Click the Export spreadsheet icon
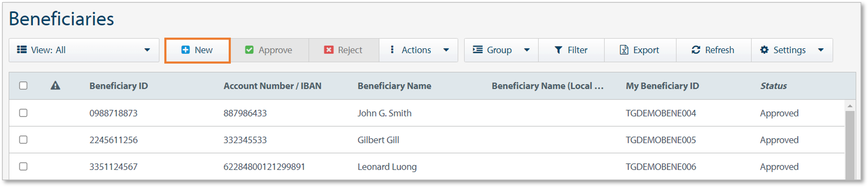 (x=624, y=50)
